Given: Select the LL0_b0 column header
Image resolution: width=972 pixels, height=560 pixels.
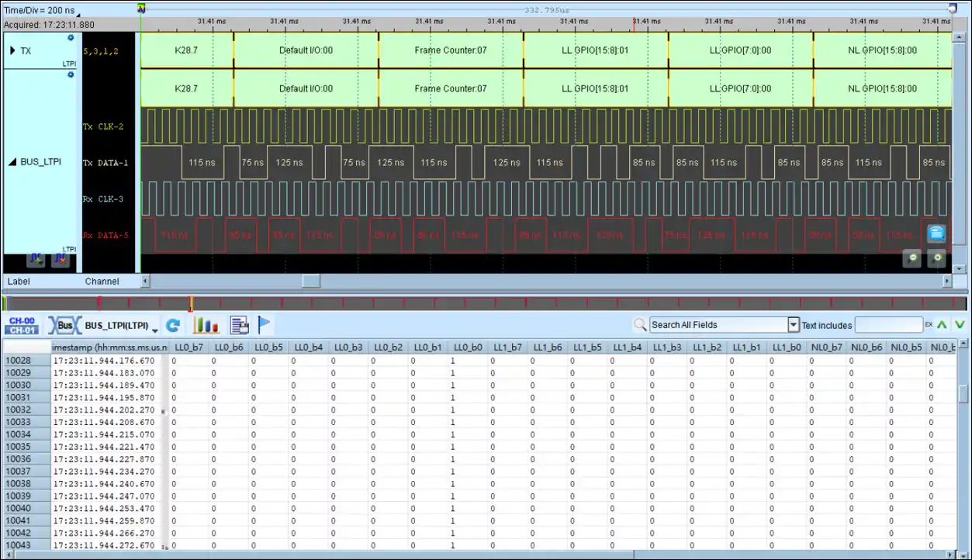Looking at the screenshot, I should (x=468, y=347).
